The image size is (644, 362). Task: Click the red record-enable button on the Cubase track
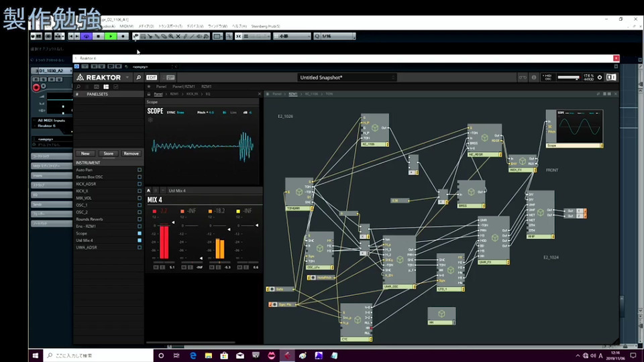pos(36,87)
